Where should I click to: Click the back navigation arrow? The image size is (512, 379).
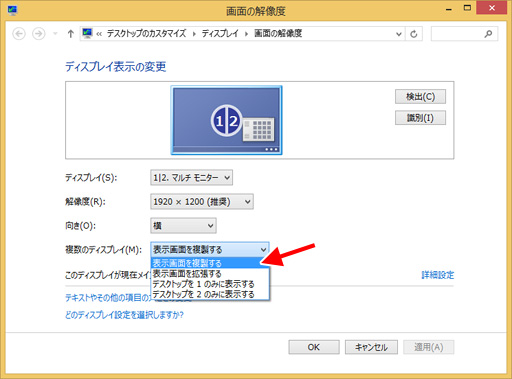pos(19,34)
